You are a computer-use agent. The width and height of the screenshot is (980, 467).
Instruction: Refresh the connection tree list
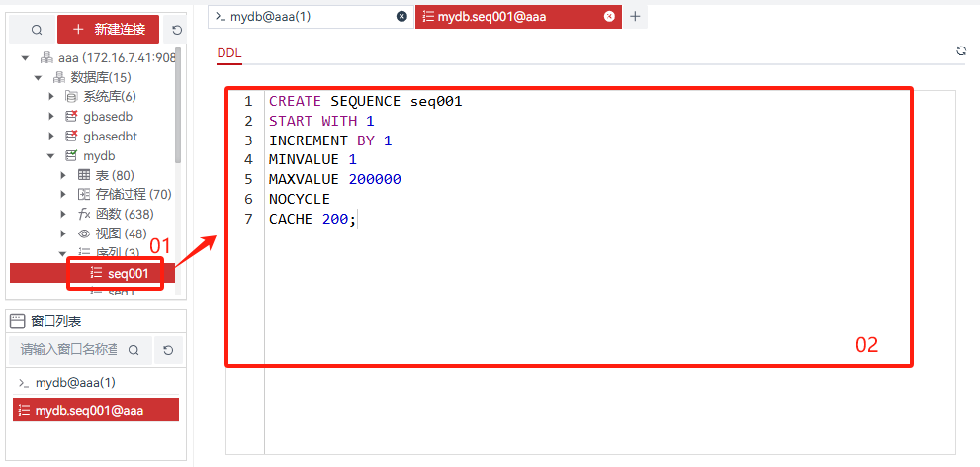(177, 30)
